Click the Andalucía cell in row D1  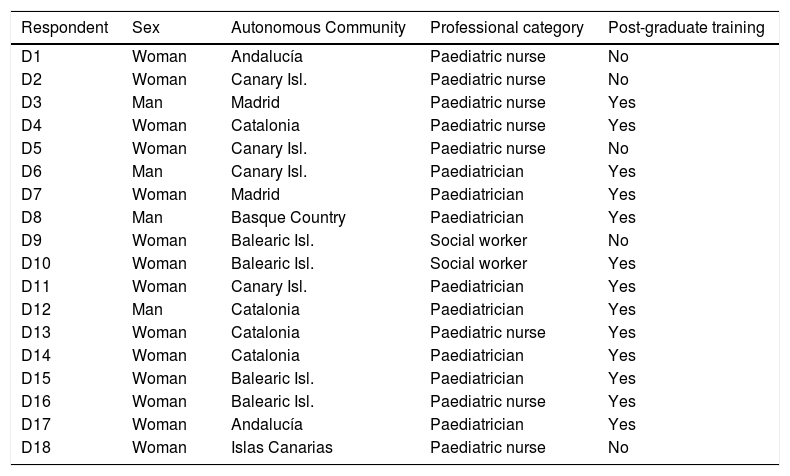(266, 57)
